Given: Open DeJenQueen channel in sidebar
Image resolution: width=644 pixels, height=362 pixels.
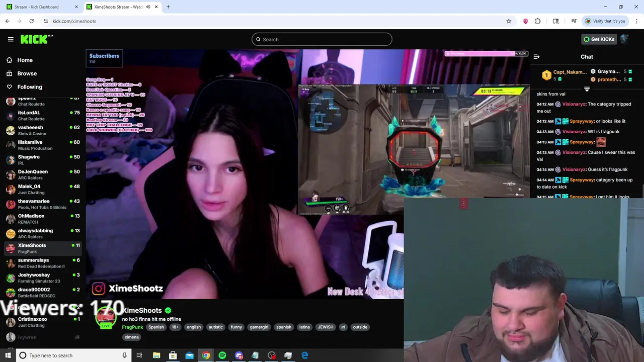Looking at the screenshot, I should click(x=43, y=174).
